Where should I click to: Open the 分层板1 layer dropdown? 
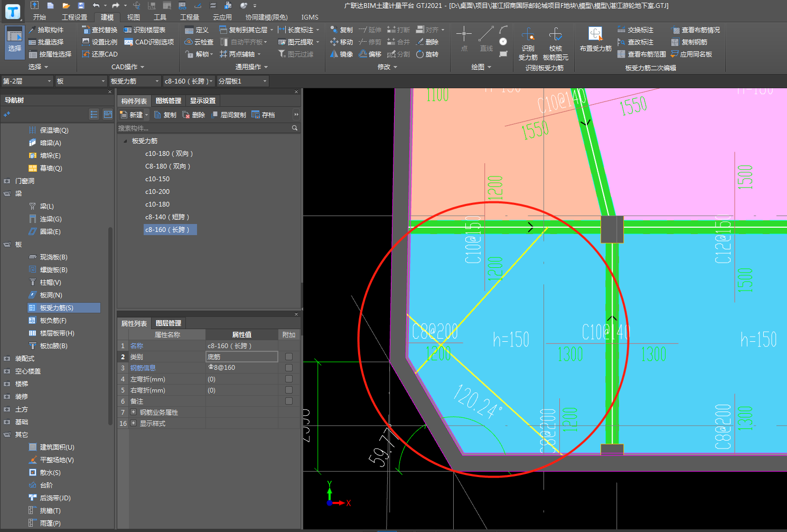(x=242, y=81)
